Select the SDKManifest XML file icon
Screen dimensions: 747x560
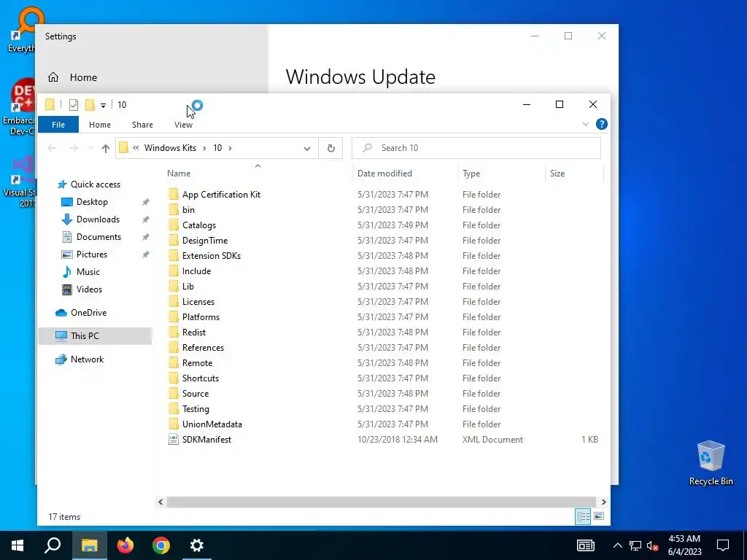coord(174,440)
